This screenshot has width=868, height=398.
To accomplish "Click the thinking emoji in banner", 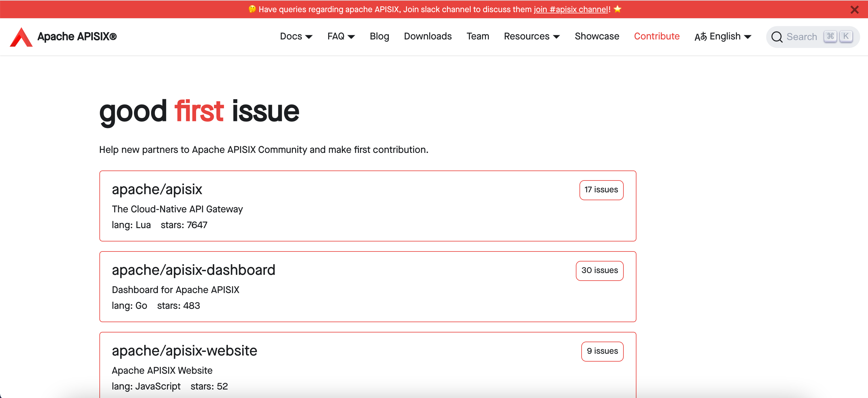I will (252, 9).
